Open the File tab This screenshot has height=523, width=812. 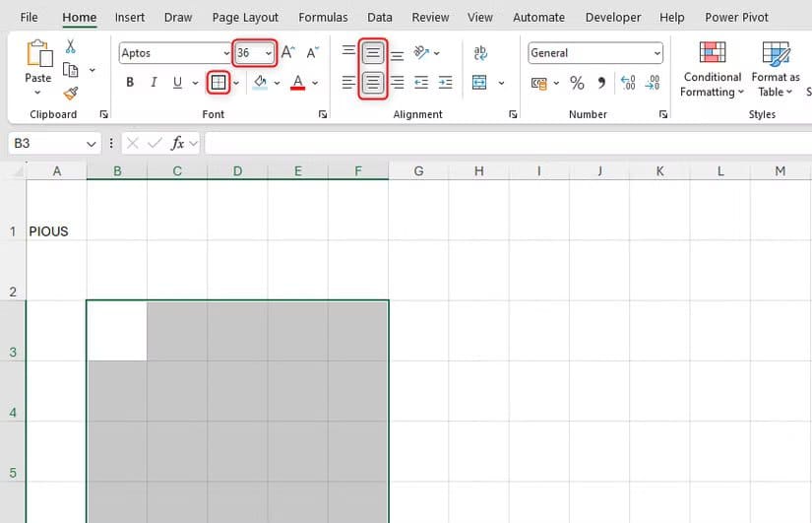(x=29, y=17)
